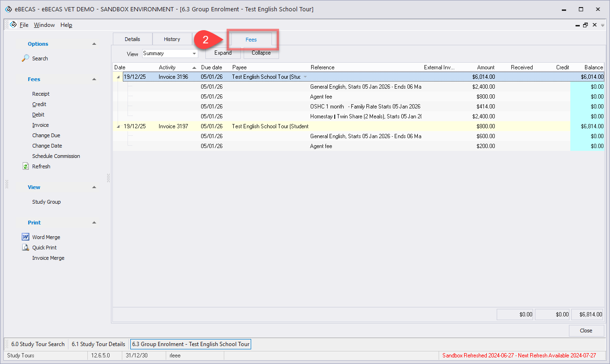Switch to 6.1 Study Tour Details window tab
610x364 pixels.
pyautogui.click(x=98, y=344)
